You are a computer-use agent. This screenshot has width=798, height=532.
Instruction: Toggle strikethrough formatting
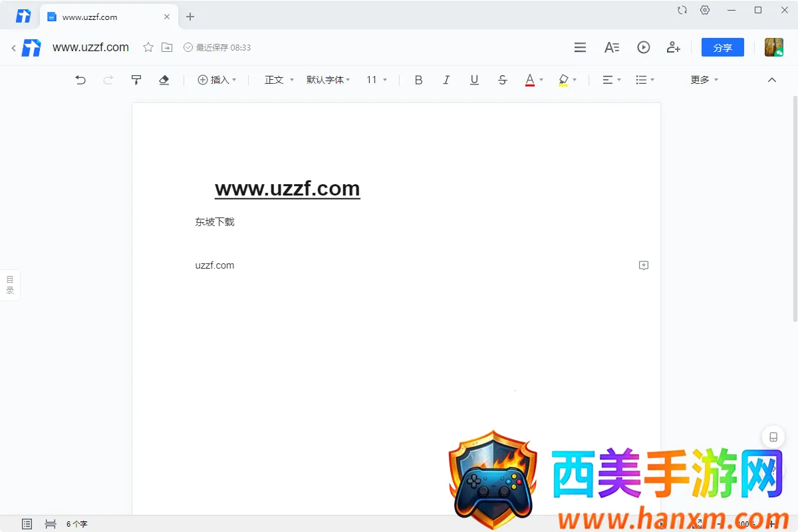(502, 80)
